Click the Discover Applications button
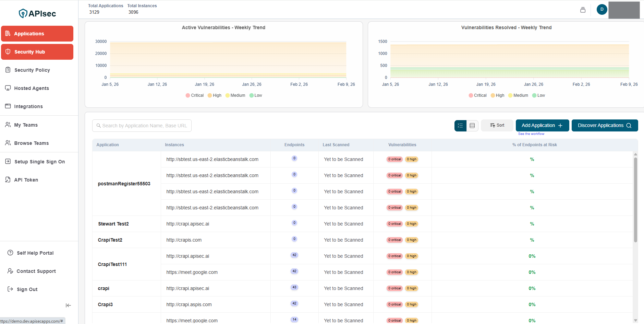Viewport: 644px width, 324px height. pos(604,126)
